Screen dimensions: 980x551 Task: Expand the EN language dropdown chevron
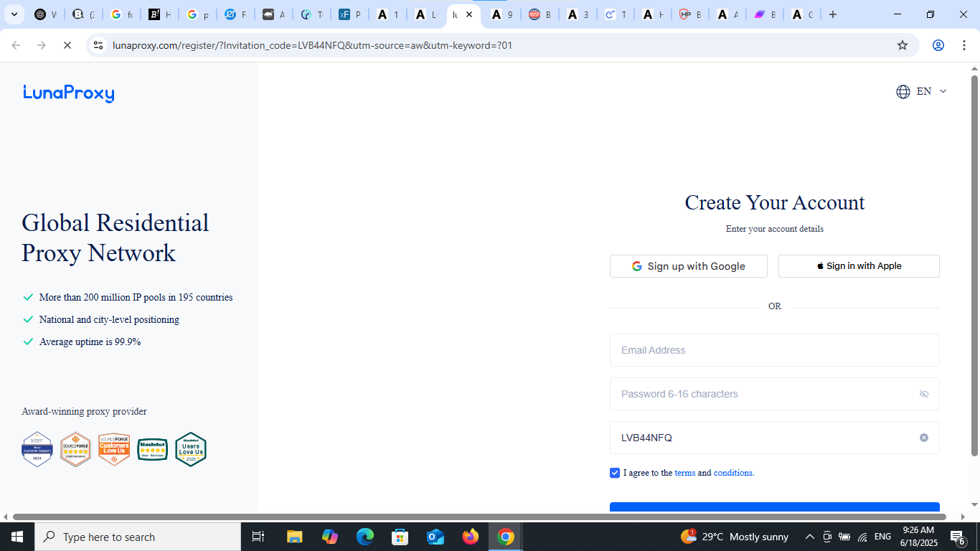tap(943, 92)
